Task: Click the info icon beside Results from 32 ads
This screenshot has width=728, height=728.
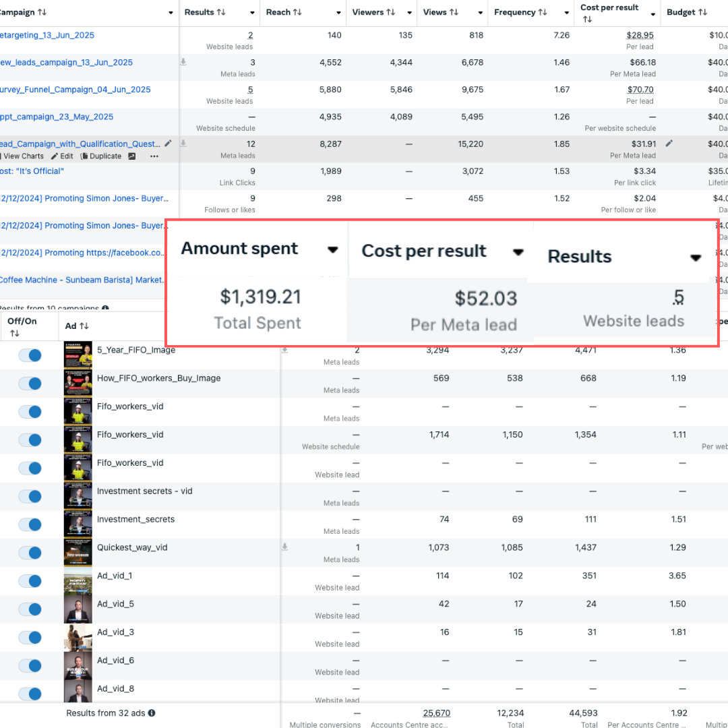Action: [x=152, y=713]
